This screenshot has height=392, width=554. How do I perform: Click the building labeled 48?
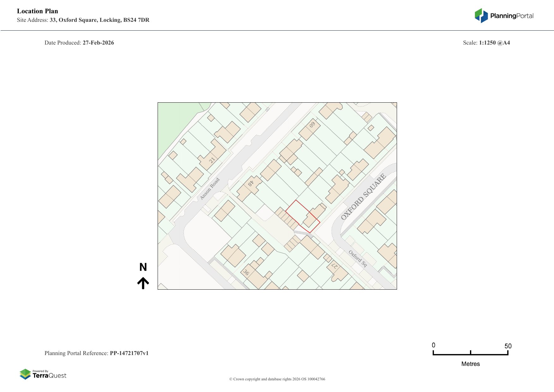[x=250, y=184]
